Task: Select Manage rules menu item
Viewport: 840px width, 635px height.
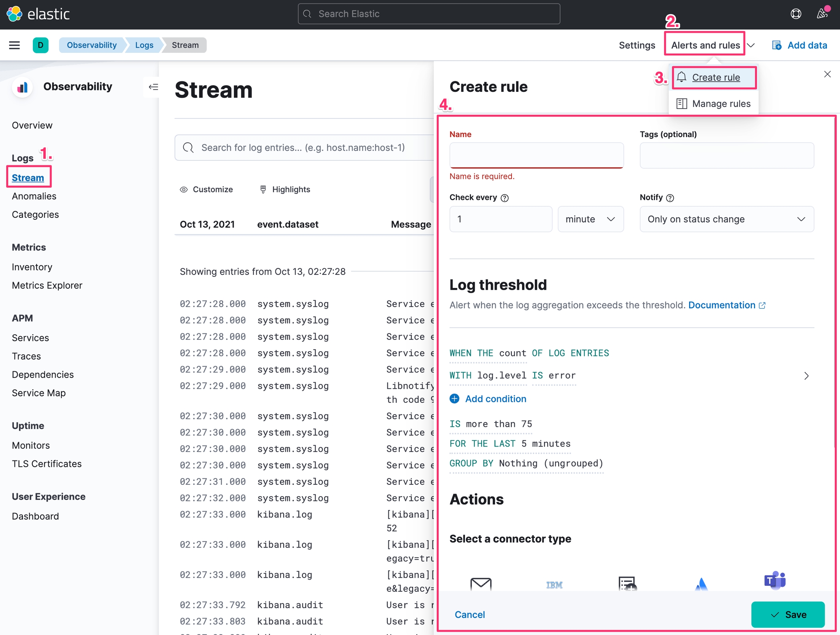Action: (x=721, y=104)
